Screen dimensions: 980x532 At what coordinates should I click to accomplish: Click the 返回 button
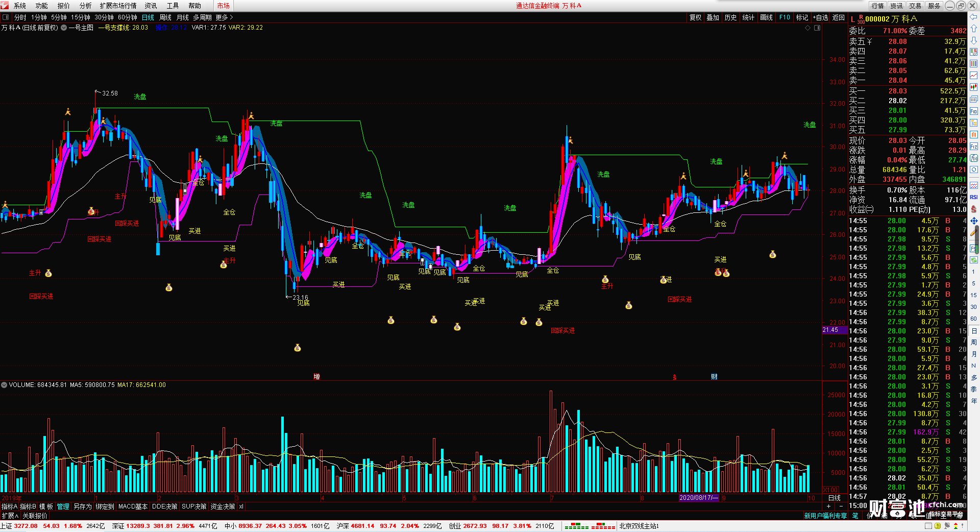click(x=839, y=17)
